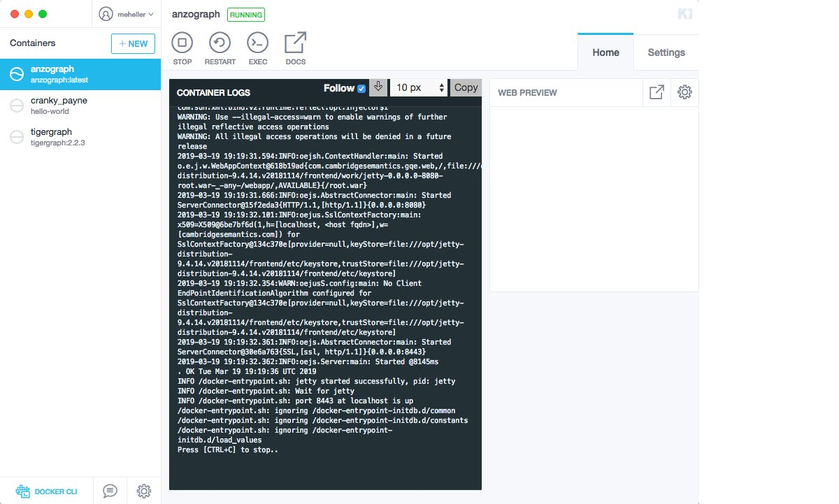The height and width of the screenshot is (504, 839).
Task: Select the tigergraph container
Action: pos(80,137)
